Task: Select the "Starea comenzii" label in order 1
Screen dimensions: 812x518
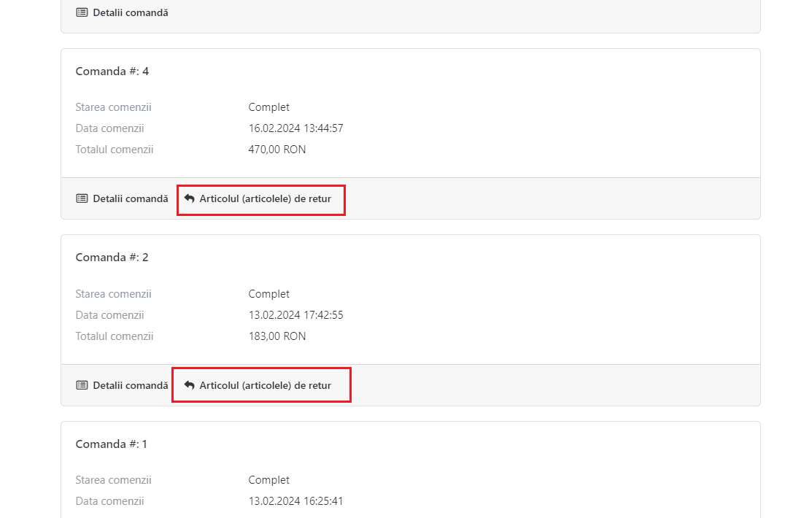Action: 113,480
